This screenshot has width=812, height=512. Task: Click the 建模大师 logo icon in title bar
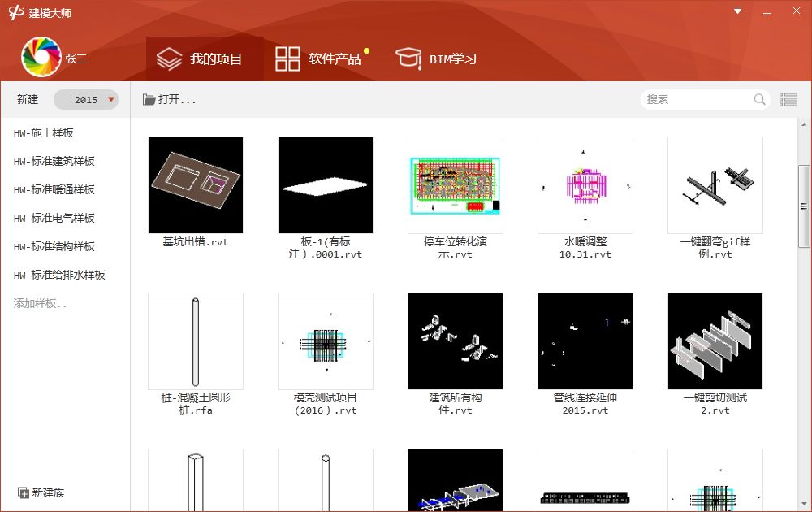(x=16, y=12)
